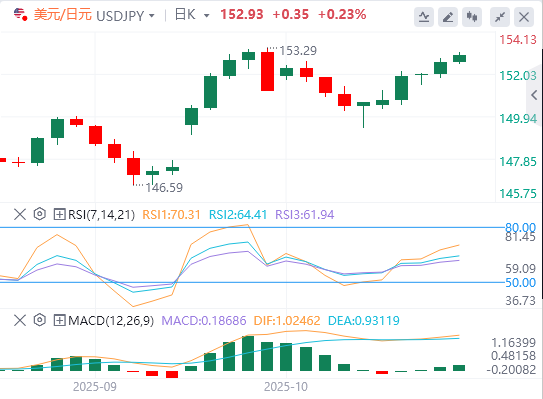The width and height of the screenshot is (543, 399).
Task: Select the MACD(12,26,9) indicator label
Action: pos(111,320)
